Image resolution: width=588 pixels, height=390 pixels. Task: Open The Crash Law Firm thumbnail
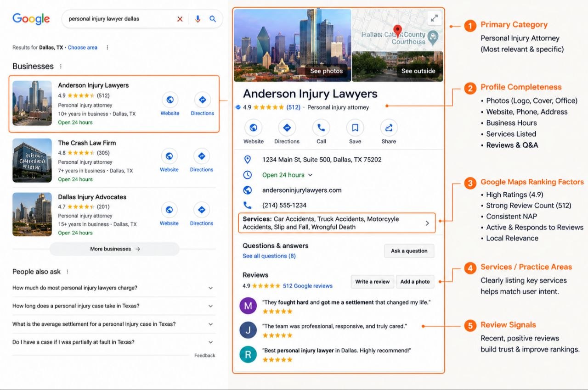32,161
